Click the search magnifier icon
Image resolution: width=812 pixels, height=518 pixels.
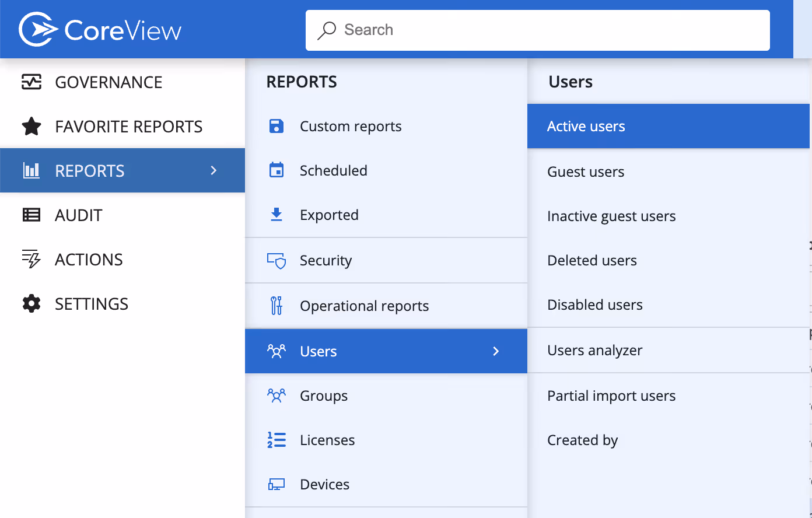(x=327, y=30)
